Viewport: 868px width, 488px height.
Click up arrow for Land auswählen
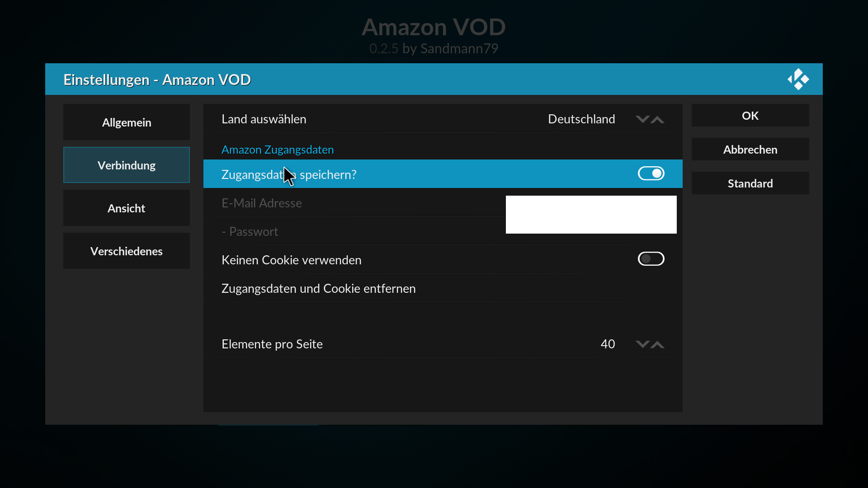[x=657, y=119]
